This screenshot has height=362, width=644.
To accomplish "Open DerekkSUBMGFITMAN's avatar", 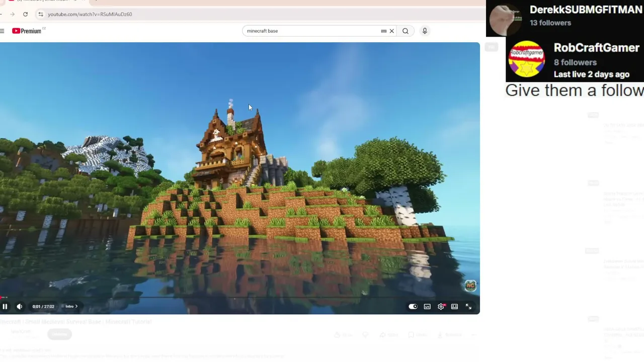I will click(x=507, y=19).
